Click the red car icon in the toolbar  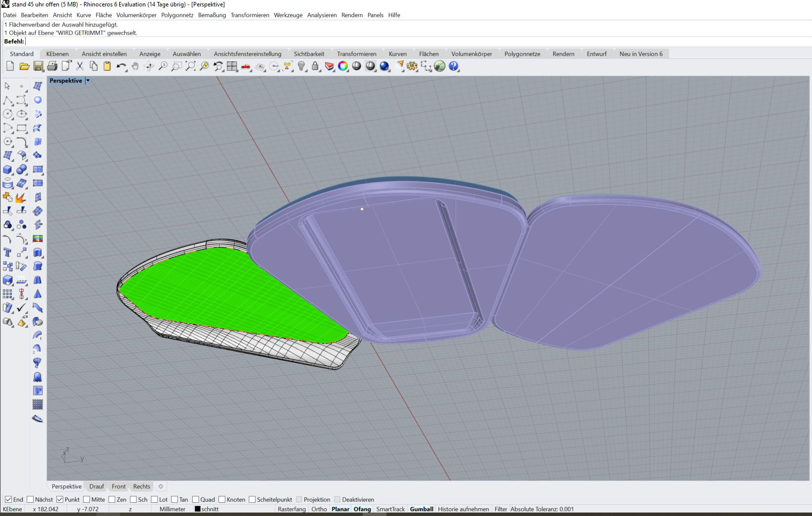point(246,66)
